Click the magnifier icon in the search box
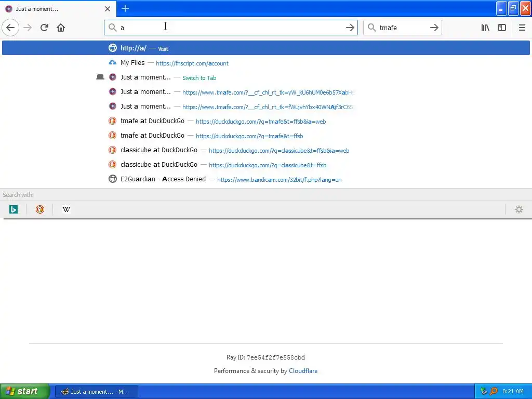This screenshot has height=399, width=532. (372, 28)
